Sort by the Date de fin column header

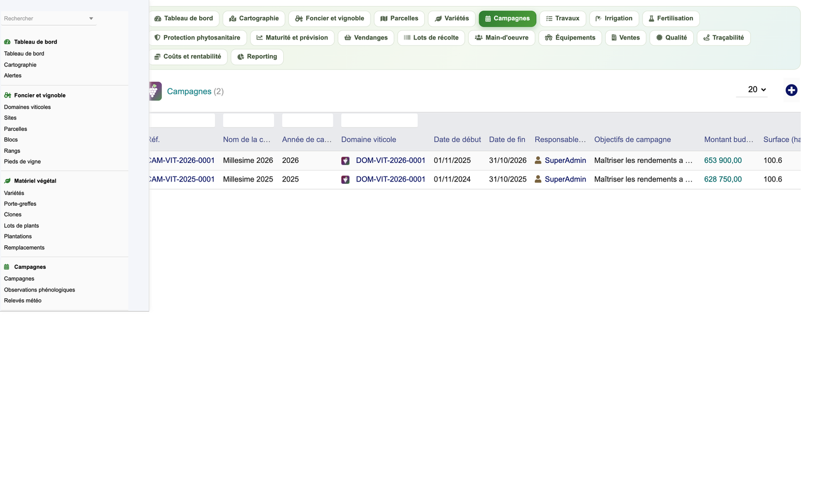pos(507,140)
